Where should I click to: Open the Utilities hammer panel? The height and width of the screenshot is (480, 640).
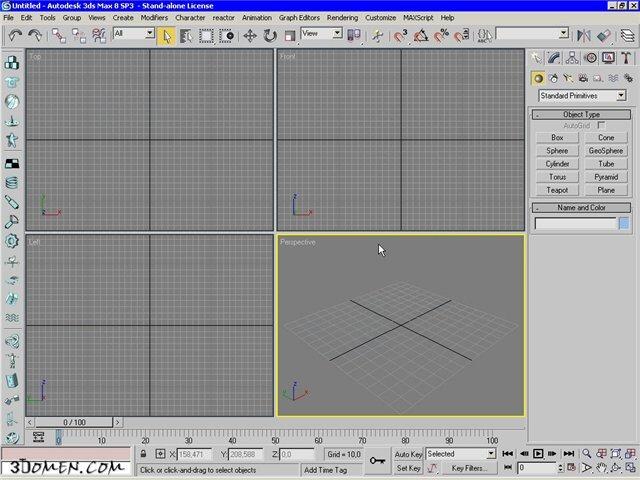tap(625, 59)
